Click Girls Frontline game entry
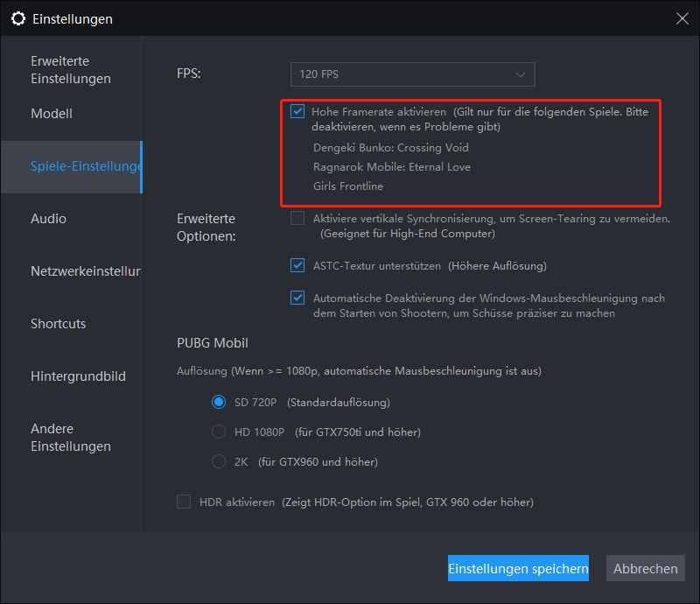Image resolution: width=700 pixels, height=604 pixels. [x=348, y=186]
